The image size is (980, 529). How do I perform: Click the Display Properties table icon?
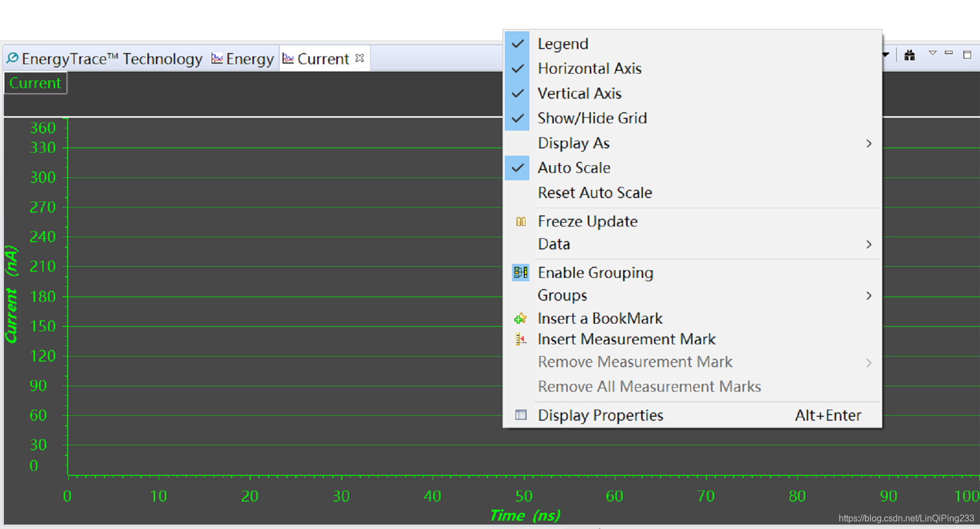coord(520,415)
